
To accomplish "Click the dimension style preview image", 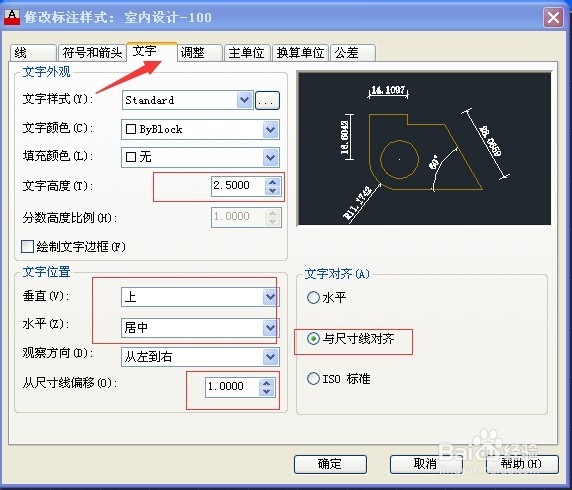I will (x=425, y=149).
